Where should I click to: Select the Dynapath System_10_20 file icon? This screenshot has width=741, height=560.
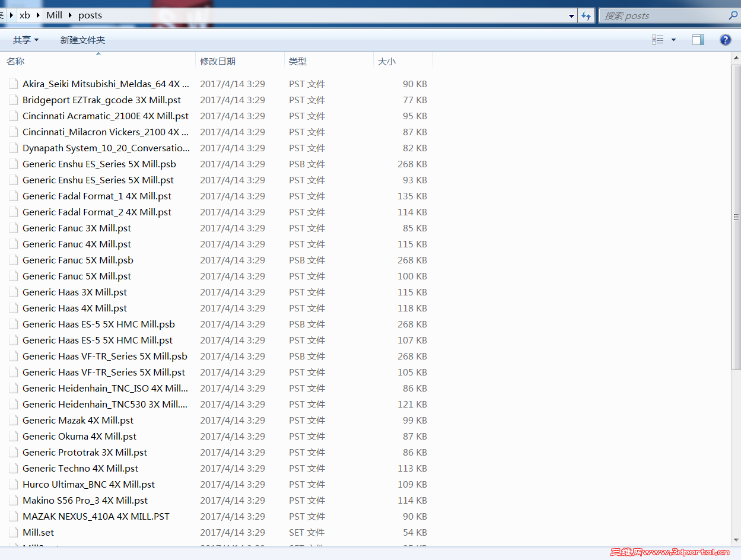click(x=13, y=148)
